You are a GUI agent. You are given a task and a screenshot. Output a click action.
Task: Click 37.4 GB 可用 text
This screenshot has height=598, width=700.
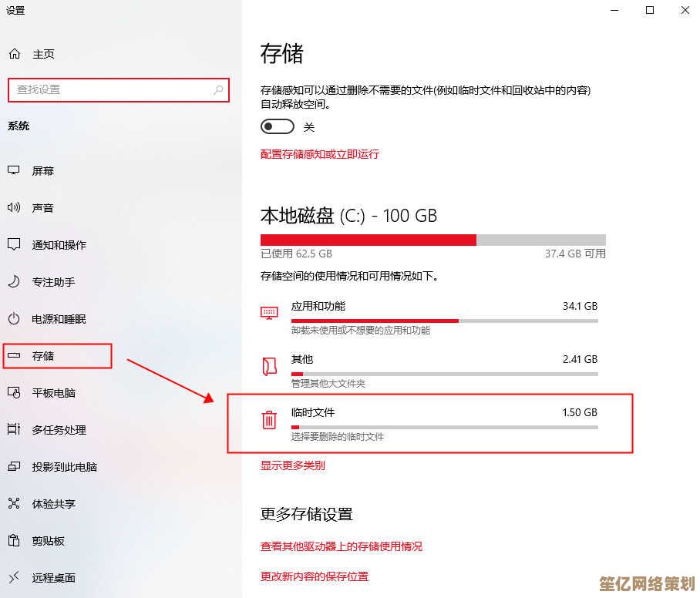click(575, 254)
